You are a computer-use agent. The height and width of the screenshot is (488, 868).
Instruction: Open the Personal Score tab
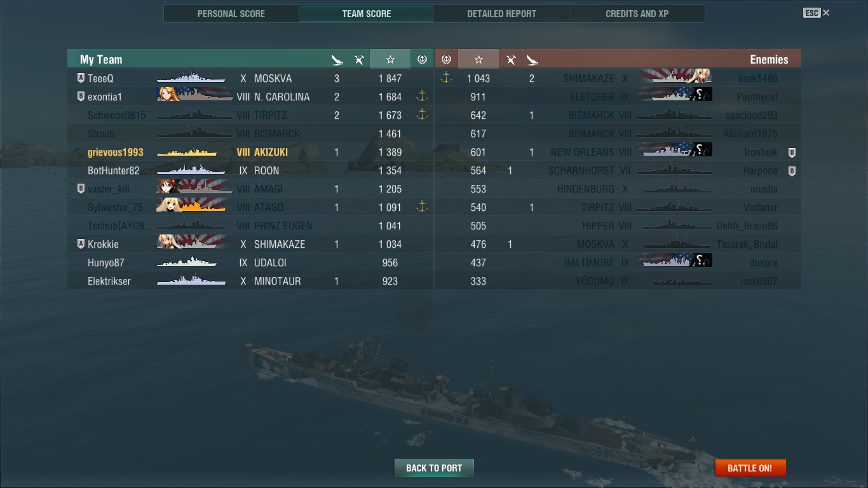click(x=231, y=13)
